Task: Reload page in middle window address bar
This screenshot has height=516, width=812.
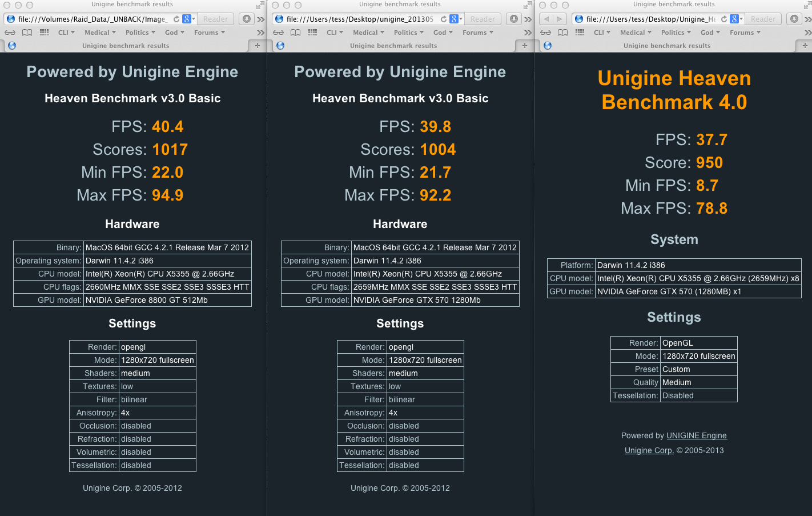Action: point(444,19)
